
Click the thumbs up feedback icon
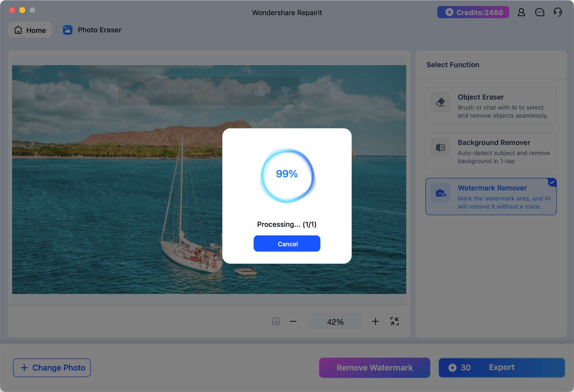(259, 91)
